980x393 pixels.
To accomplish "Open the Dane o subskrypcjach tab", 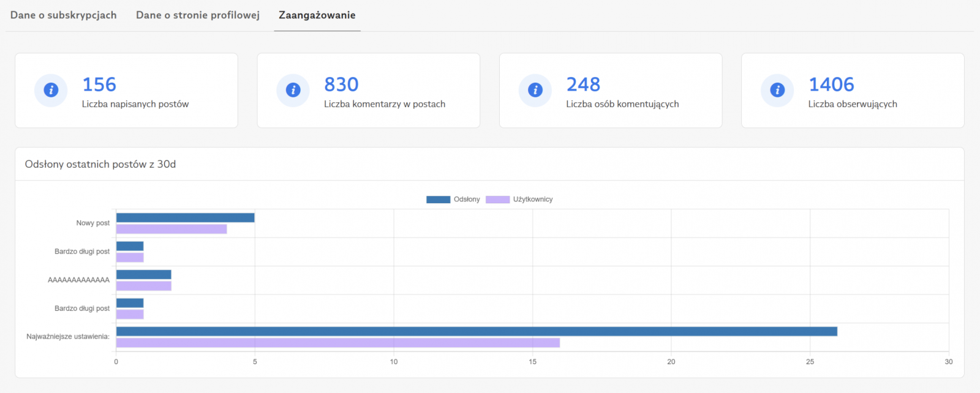I will pyautogui.click(x=63, y=15).
